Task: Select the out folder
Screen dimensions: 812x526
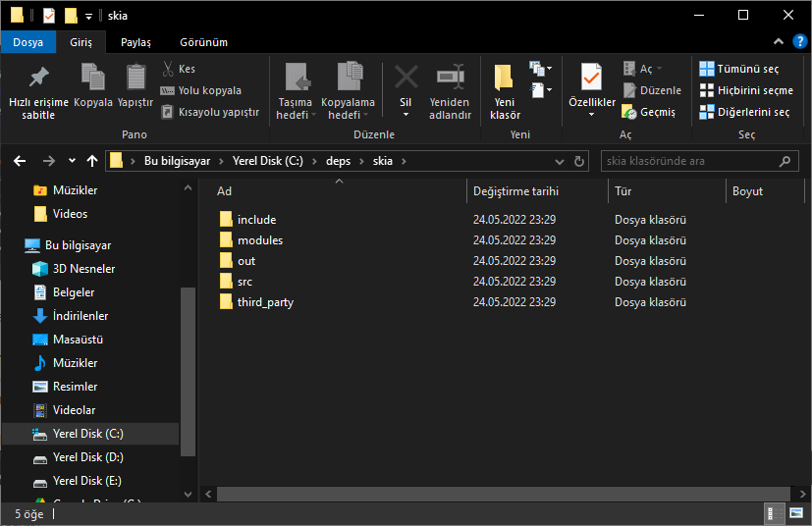Action: coord(246,261)
